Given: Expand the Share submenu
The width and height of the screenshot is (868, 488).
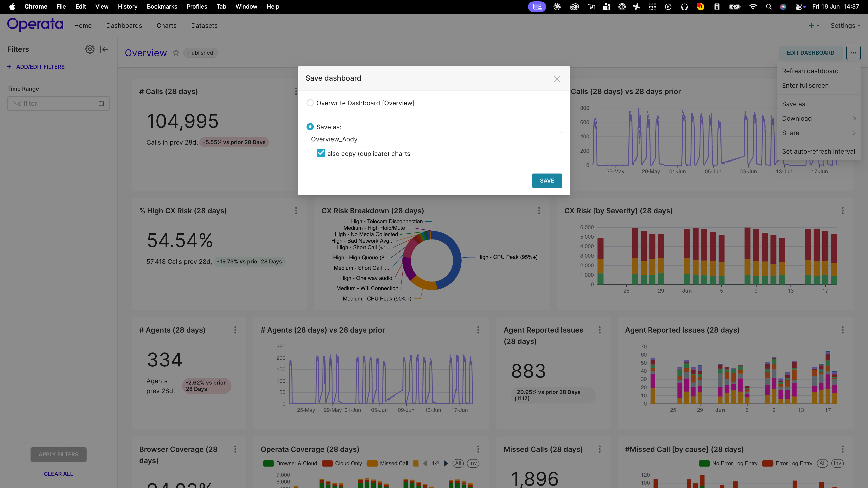Looking at the screenshot, I should pyautogui.click(x=818, y=133).
